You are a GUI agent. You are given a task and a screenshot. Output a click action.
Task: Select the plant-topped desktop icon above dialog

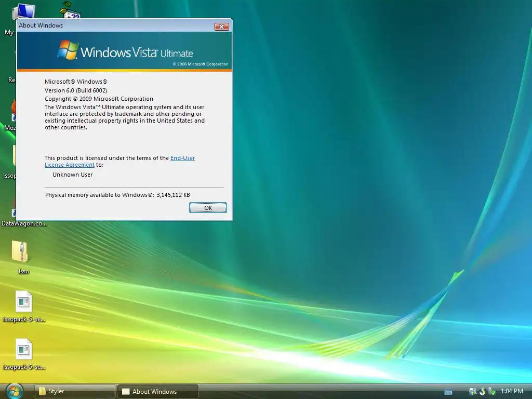(x=70, y=9)
